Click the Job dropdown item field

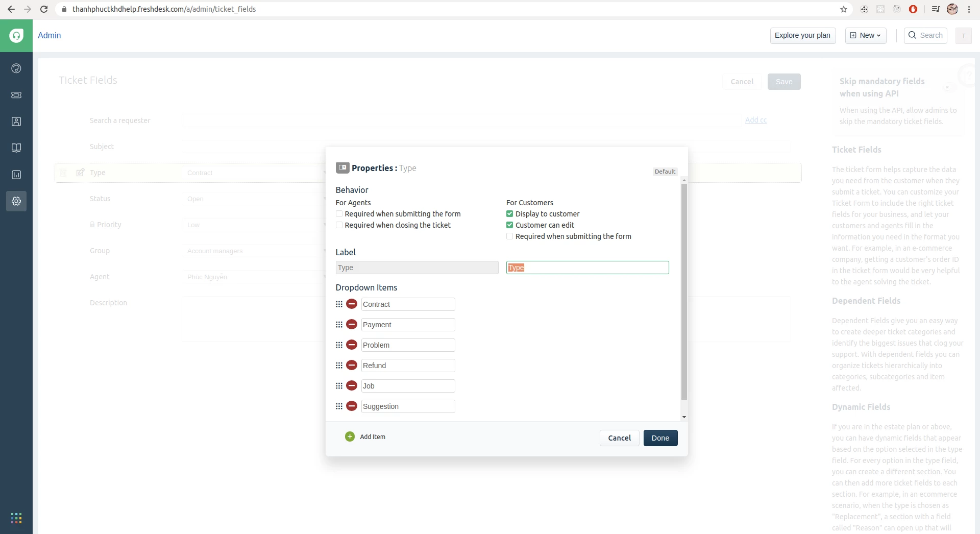click(x=408, y=386)
